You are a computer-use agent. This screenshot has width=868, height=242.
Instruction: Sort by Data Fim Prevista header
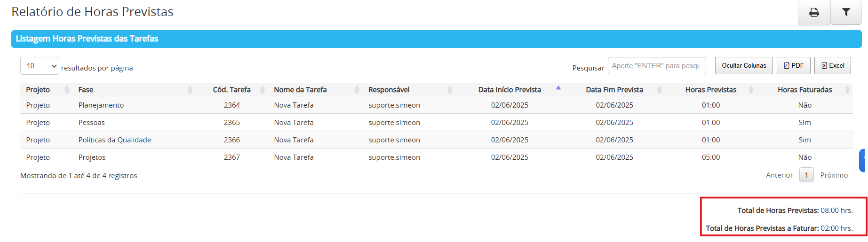click(614, 90)
